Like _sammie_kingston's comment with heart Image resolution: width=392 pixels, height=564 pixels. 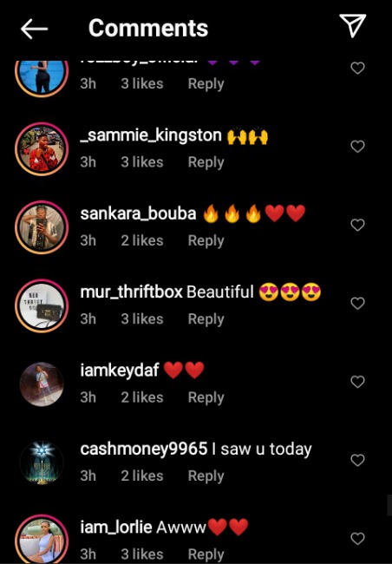click(x=357, y=147)
